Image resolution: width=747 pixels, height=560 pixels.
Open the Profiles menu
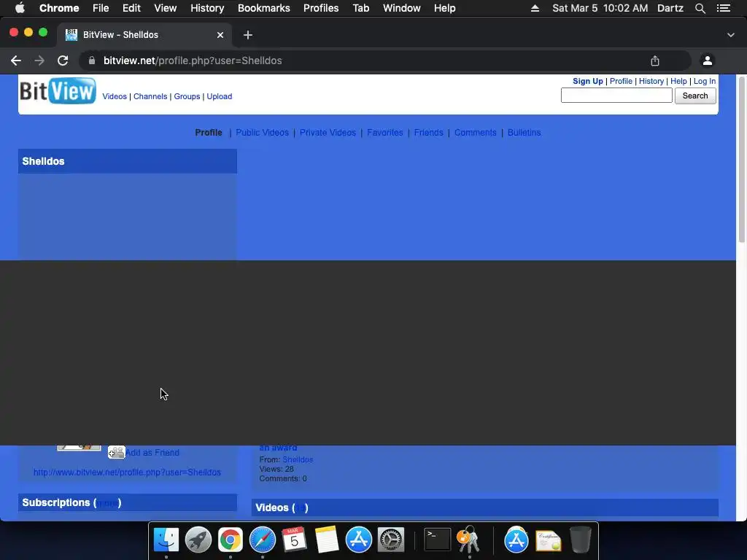pos(321,8)
